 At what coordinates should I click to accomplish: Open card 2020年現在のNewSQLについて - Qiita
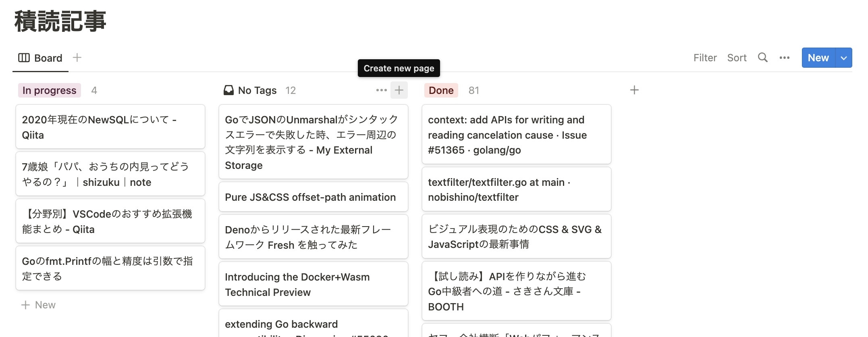[x=110, y=127]
